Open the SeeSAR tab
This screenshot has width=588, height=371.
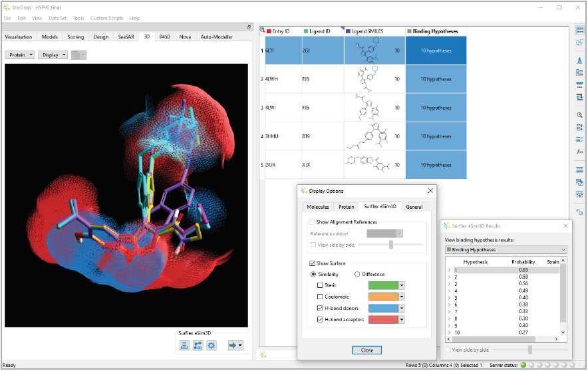point(126,37)
